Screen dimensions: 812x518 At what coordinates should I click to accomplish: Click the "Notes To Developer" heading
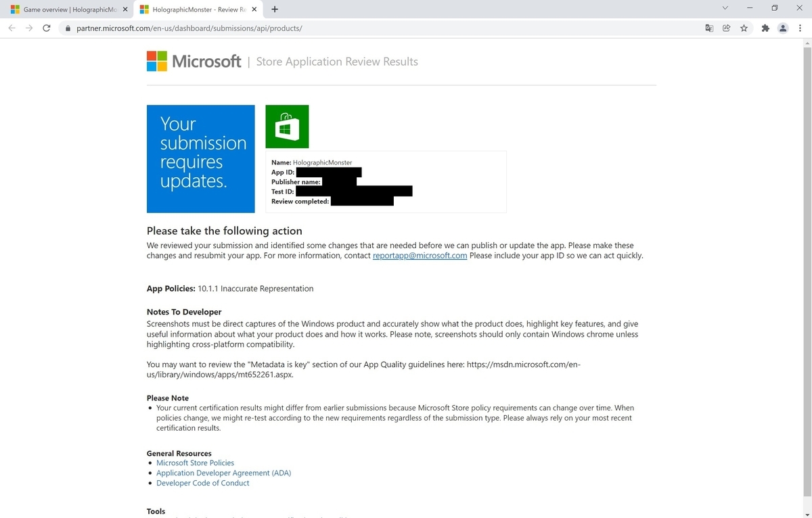pyautogui.click(x=184, y=312)
